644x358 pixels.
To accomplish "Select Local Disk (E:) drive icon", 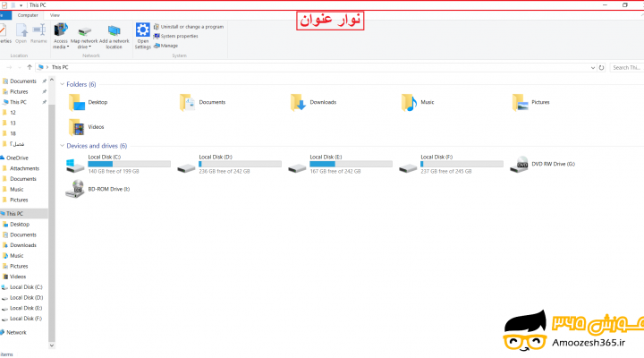I will 297,167.
